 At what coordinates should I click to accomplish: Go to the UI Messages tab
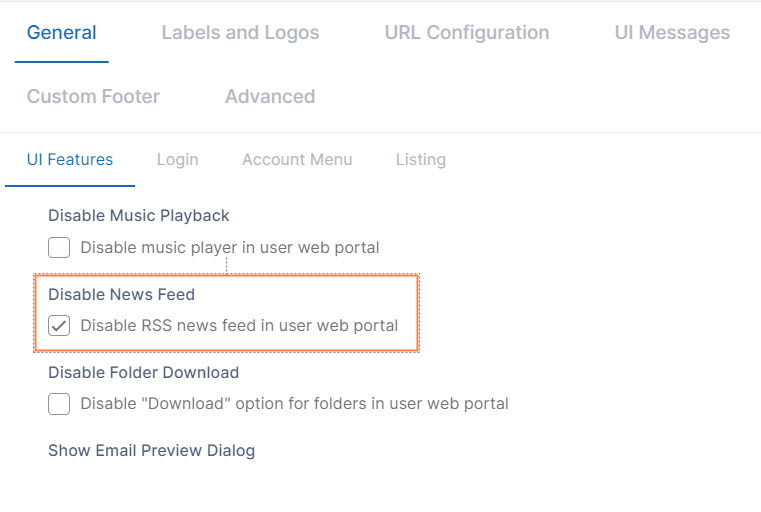click(x=672, y=33)
